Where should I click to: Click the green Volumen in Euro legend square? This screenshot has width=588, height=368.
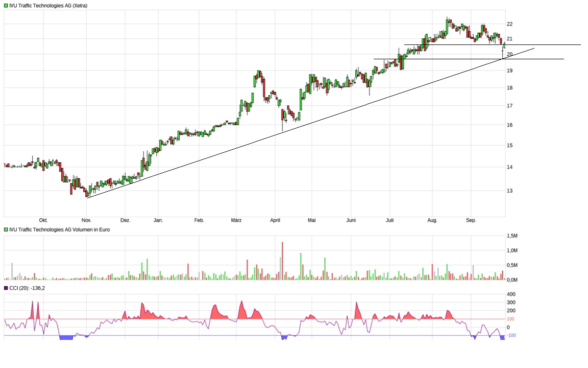(6, 229)
